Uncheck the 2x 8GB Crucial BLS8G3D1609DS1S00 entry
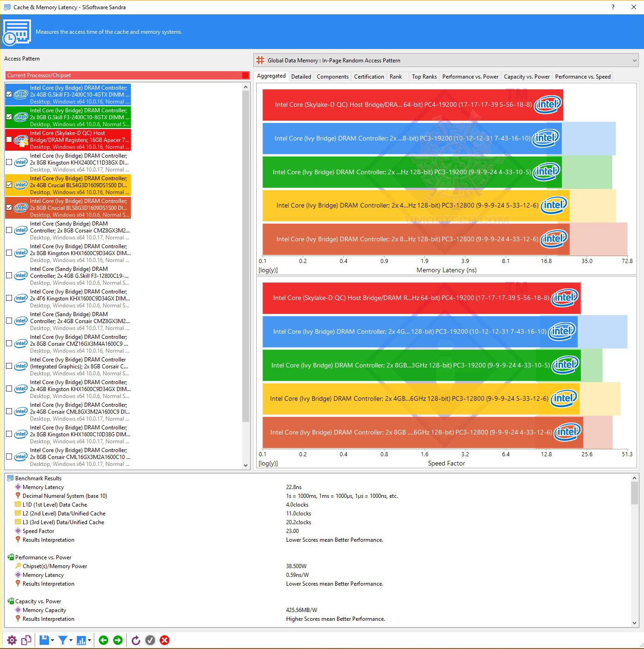 pos(9,208)
